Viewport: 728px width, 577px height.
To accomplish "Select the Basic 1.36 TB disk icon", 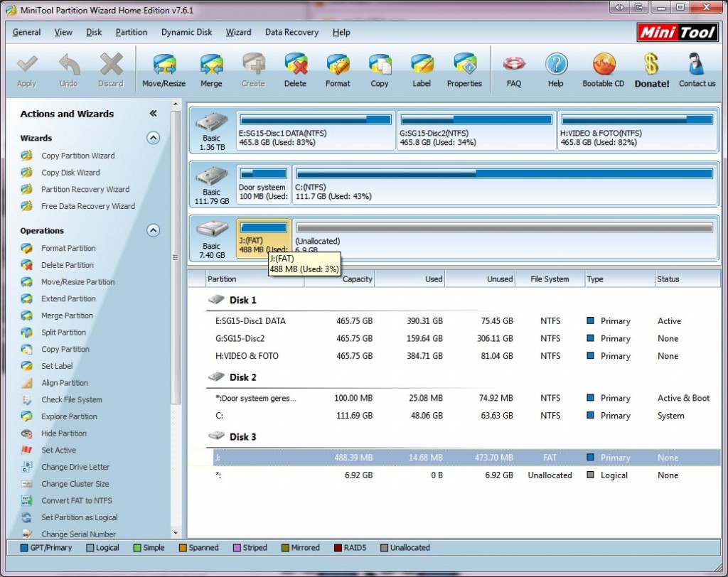I will (x=212, y=122).
